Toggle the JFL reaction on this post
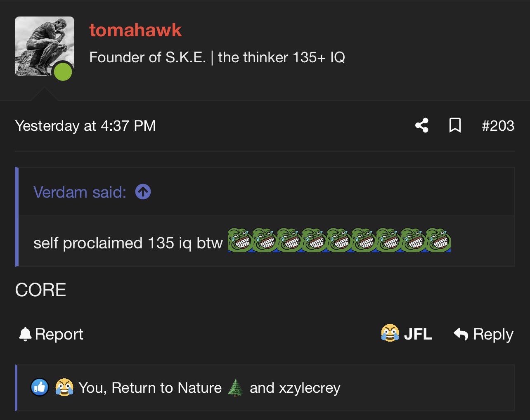 coord(418,334)
